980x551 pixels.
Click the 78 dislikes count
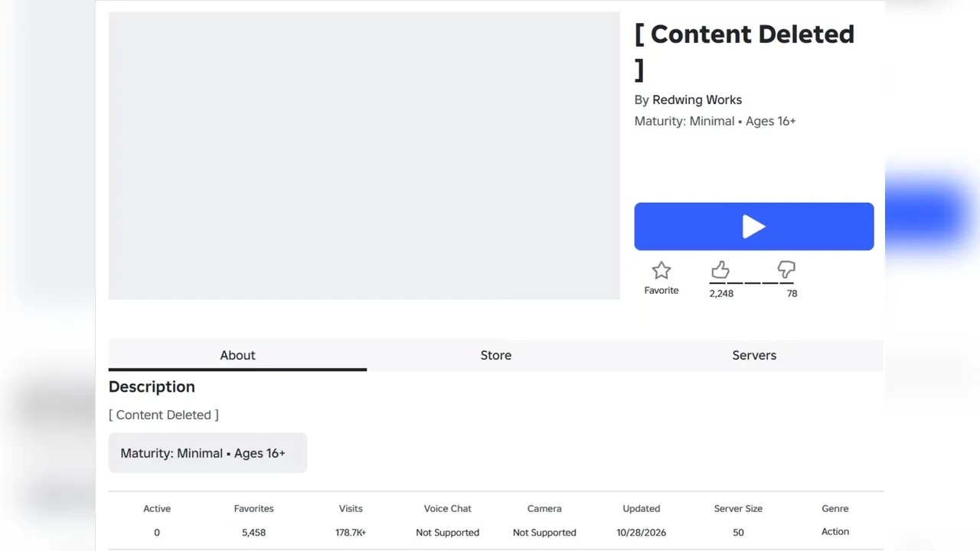792,293
